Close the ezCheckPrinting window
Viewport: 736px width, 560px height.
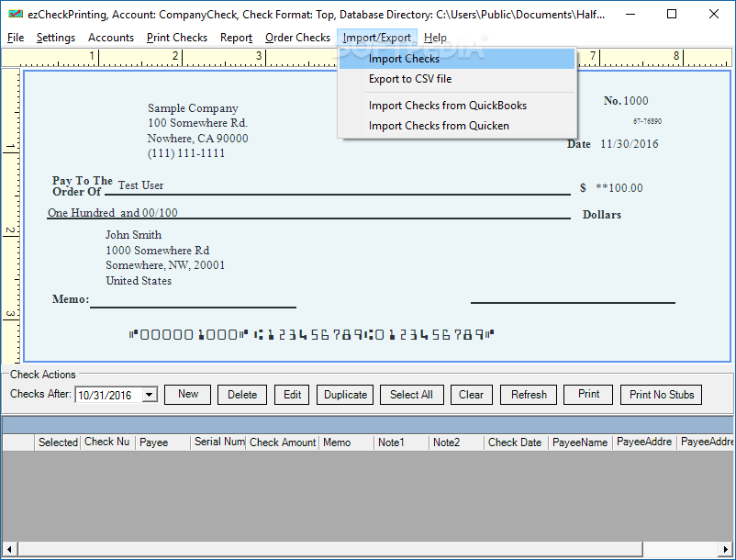(714, 14)
